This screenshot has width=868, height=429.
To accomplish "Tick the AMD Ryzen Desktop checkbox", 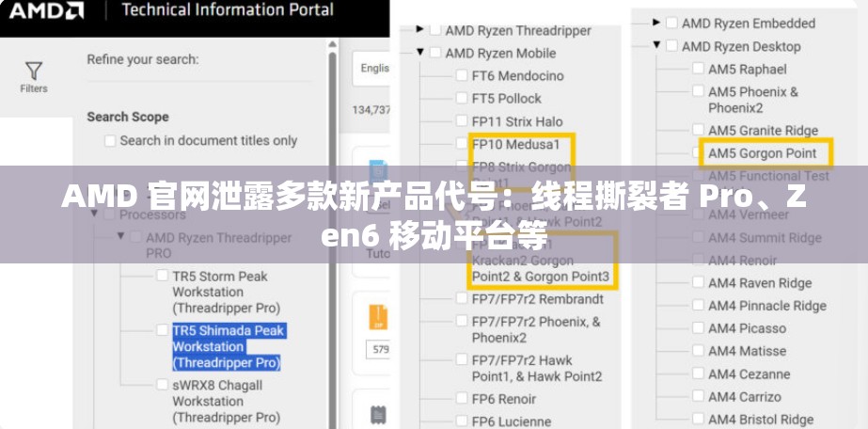I will click(672, 46).
